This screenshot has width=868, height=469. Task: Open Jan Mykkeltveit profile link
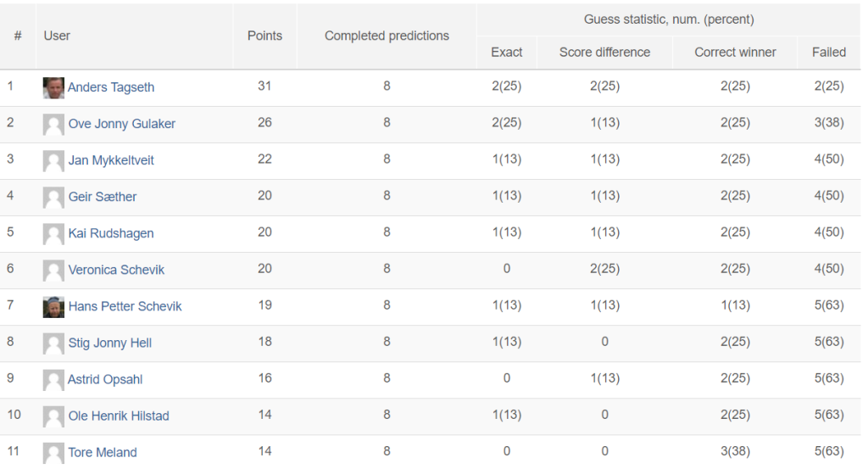pyautogui.click(x=111, y=160)
